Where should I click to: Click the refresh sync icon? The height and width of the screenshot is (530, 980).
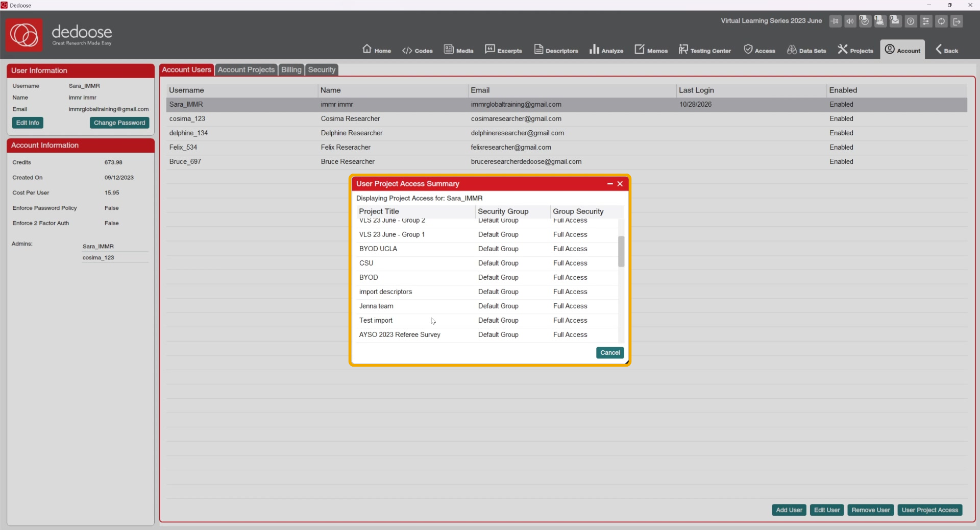coord(941,21)
